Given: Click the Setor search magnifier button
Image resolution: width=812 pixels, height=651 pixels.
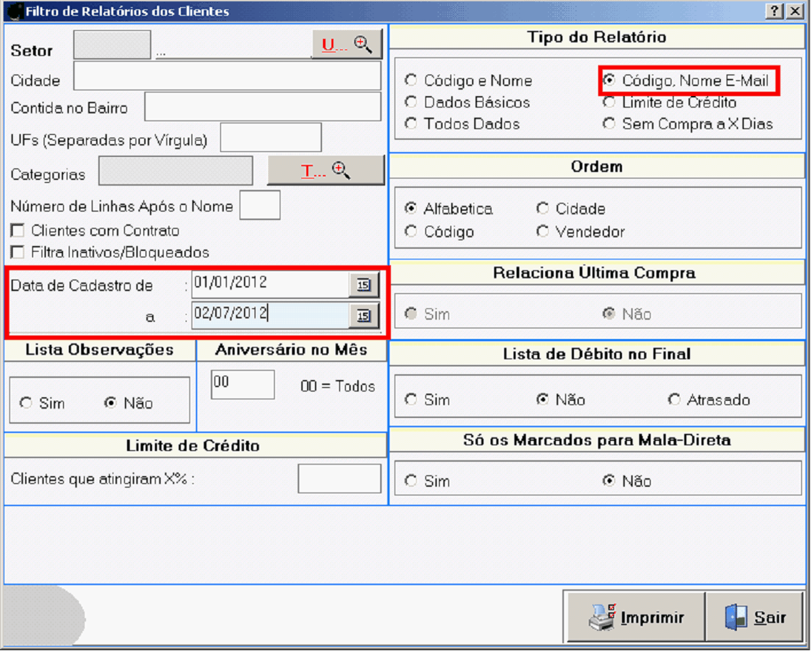Looking at the screenshot, I should click(347, 44).
